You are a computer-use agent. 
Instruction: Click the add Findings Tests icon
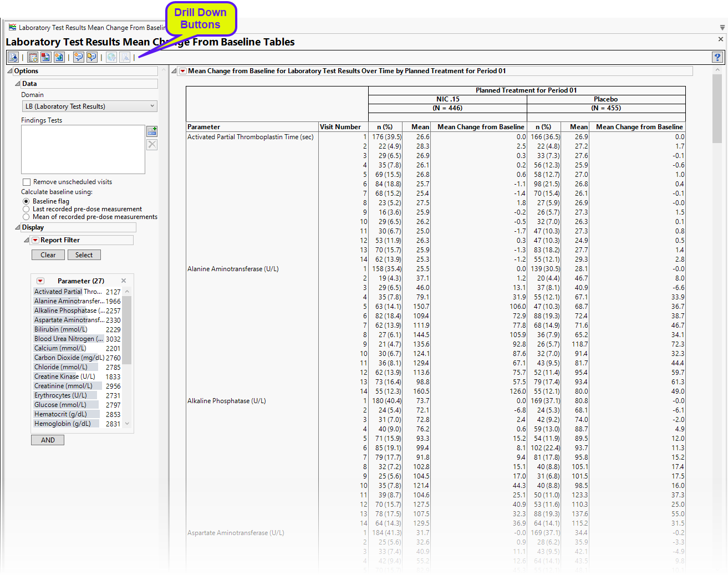click(152, 131)
